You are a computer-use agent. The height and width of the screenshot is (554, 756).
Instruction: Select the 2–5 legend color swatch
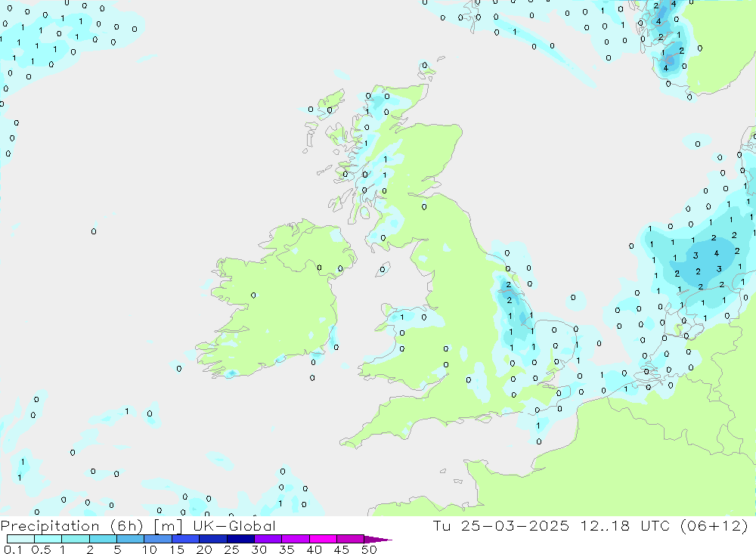(x=103, y=539)
